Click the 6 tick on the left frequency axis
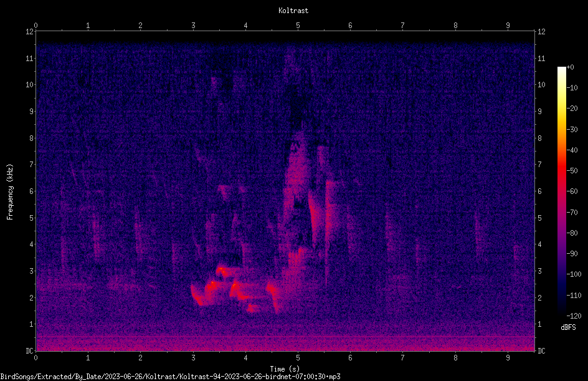The width and height of the screenshot is (588, 381). pyautogui.click(x=32, y=191)
